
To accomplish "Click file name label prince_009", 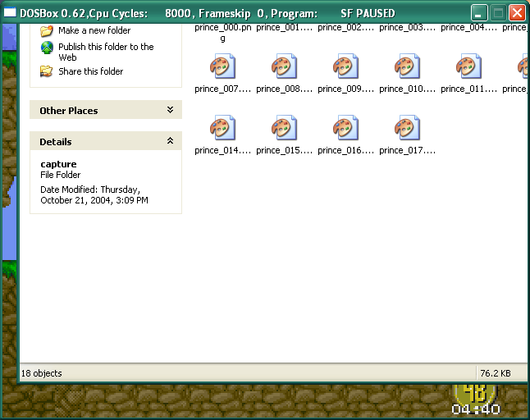I will pos(345,89).
